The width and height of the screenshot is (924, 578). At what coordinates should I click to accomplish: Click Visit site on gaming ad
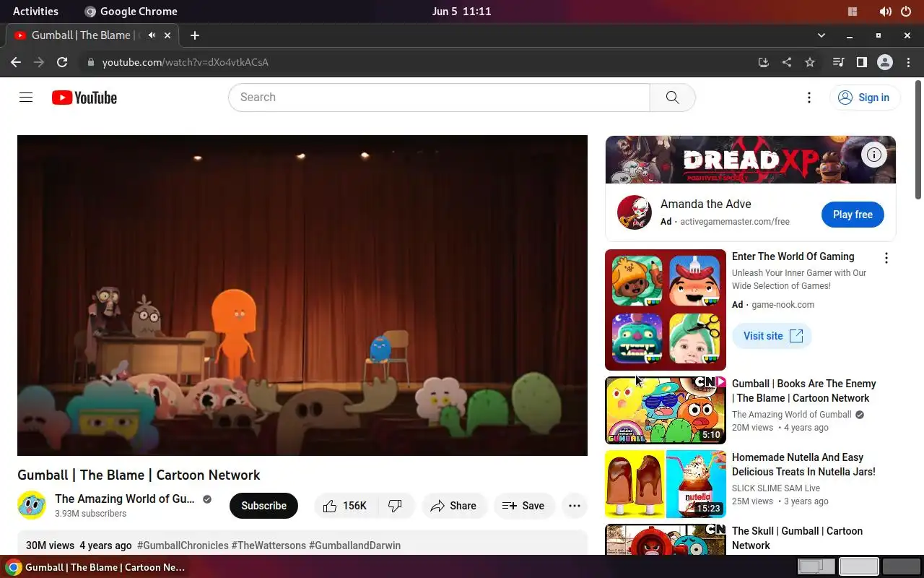772,336
